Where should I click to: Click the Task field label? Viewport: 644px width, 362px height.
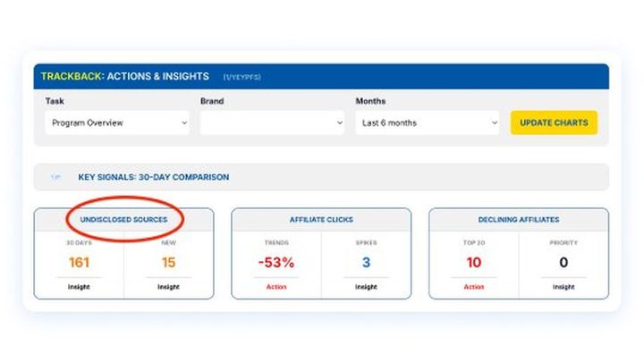click(55, 101)
